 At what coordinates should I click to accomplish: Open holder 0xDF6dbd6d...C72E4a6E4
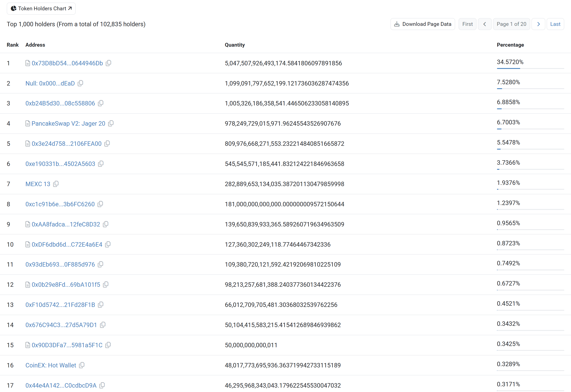click(x=67, y=244)
